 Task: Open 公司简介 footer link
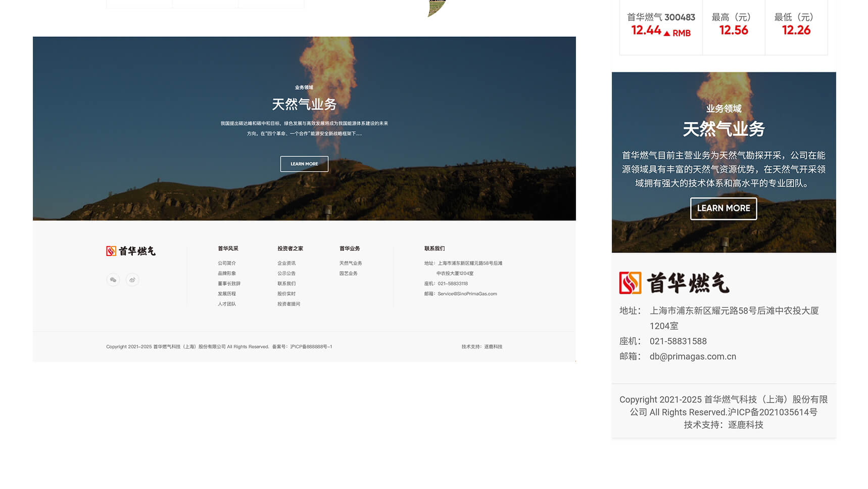[x=227, y=263]
